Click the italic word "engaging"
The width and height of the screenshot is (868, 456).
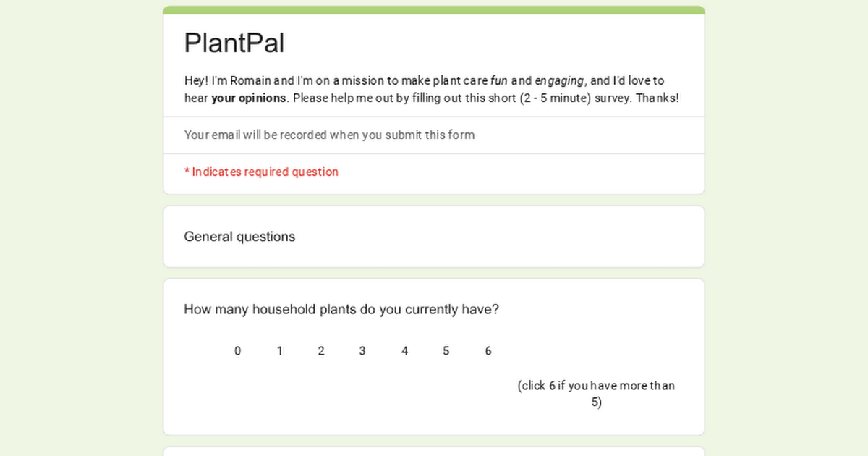click(x=559, y=81)
